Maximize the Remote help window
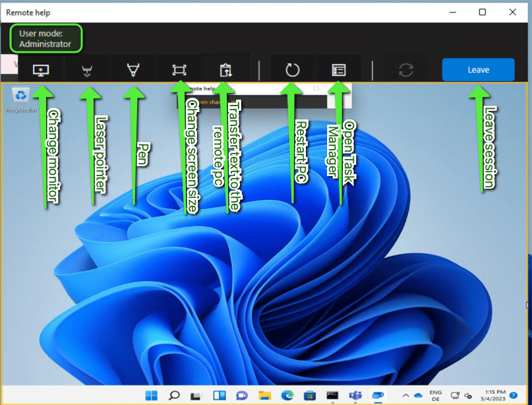This screenshot has width=532, height=405. [483, 12]
